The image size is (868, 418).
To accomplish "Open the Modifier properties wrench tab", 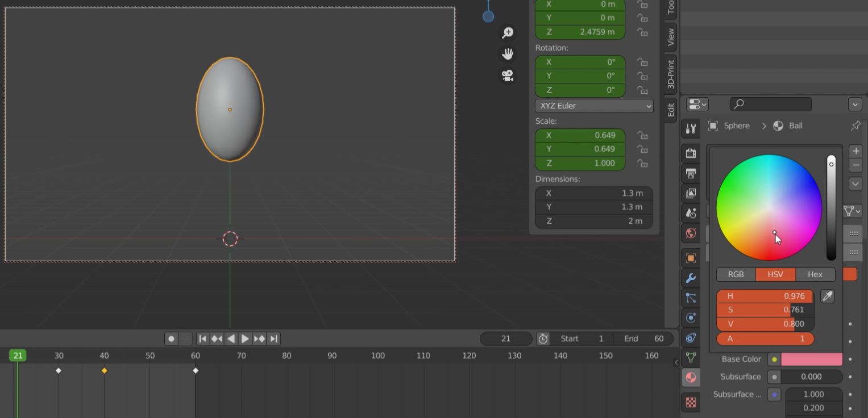I will pos(691,278).
